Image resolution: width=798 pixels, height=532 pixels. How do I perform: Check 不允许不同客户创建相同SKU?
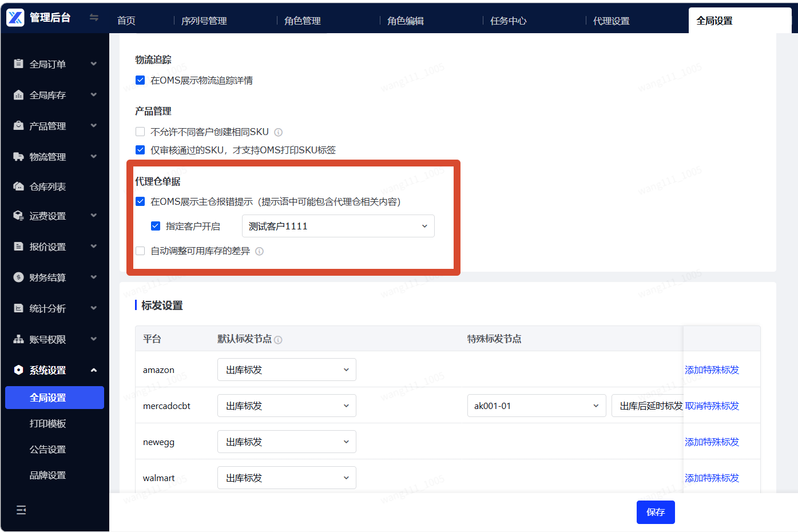[x=140, y=132]
